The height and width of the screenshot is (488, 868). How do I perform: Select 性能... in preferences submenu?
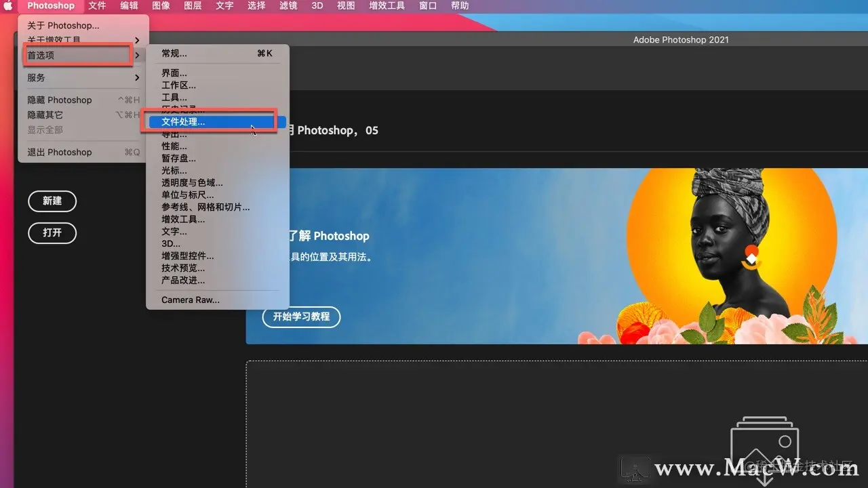point(218,146)
